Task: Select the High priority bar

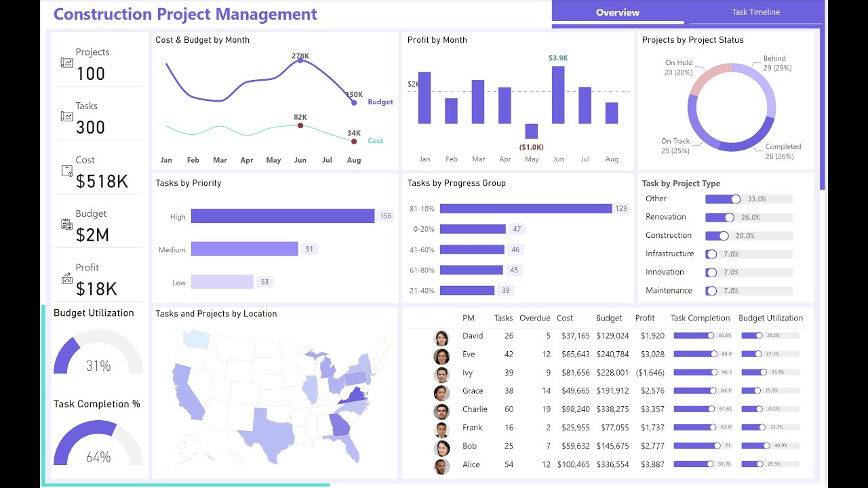Action: click(283, 216)
